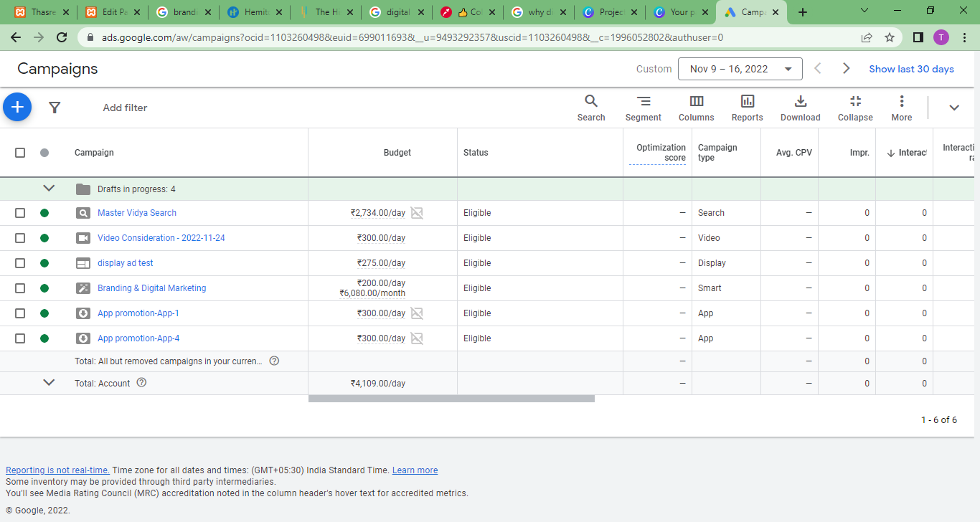Viewport: 980px width, 522px height.
Task: Click the shared budget icon for Master Vidya Search
Action: (417, 213)
